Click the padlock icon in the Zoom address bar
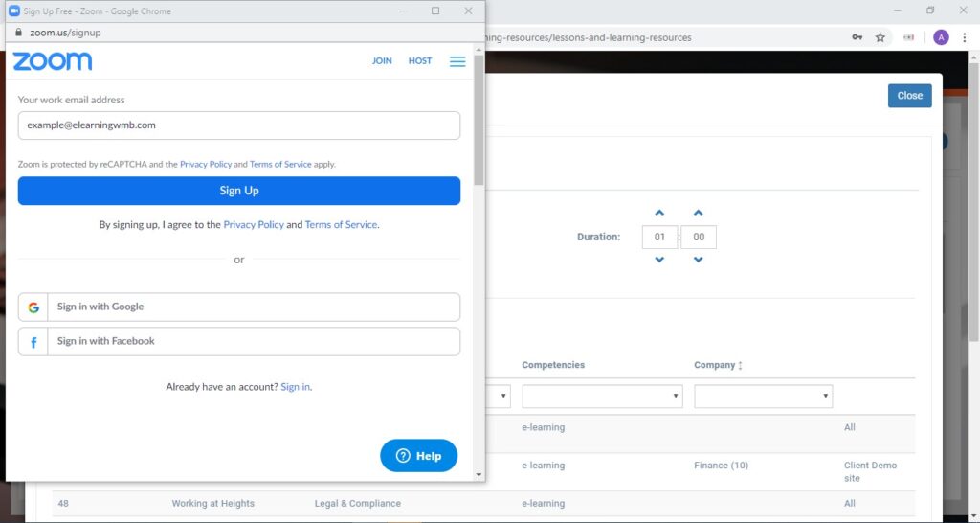The height and width of the screenshot is (523, 980). [18, 33]
